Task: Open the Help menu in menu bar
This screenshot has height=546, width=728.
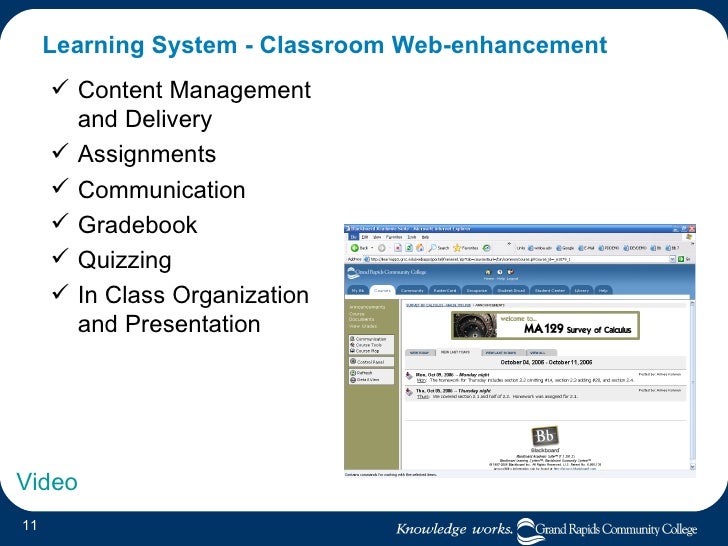Action: [x=425, y=237]
